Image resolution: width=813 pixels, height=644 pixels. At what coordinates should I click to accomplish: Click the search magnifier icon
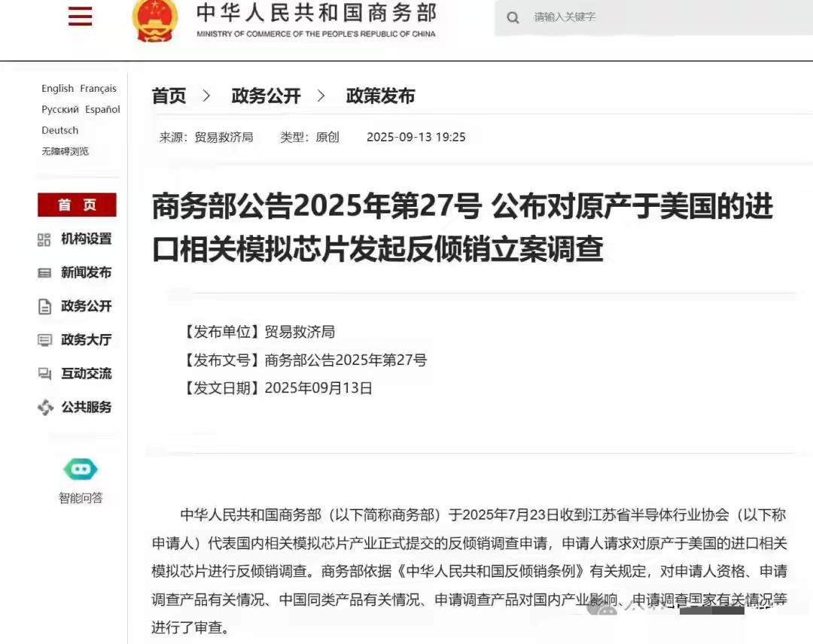pos(513,17)
